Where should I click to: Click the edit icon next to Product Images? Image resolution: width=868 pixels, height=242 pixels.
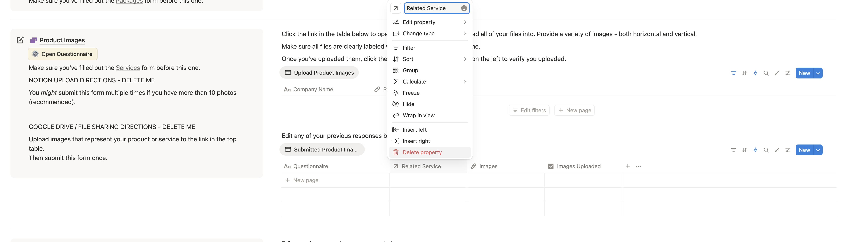20,40
